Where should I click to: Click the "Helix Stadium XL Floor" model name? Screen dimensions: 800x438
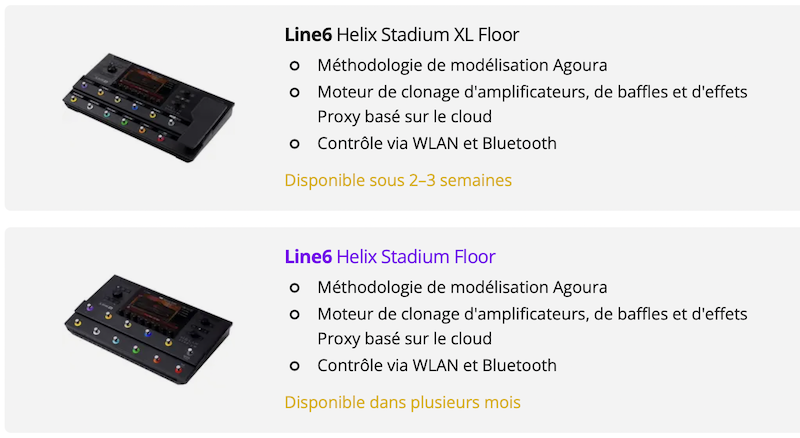pyautogui.click(x=428, y=35)
